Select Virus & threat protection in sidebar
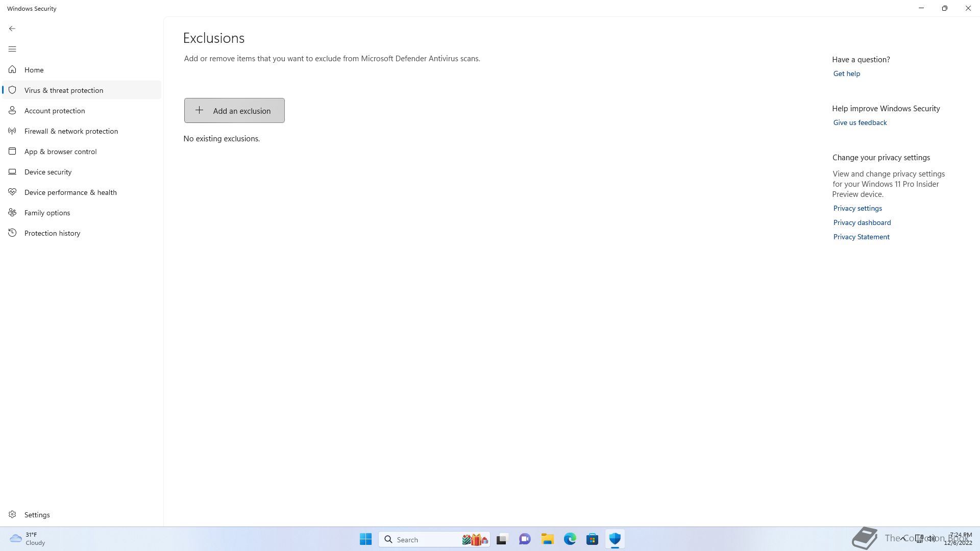 [82, 90]
